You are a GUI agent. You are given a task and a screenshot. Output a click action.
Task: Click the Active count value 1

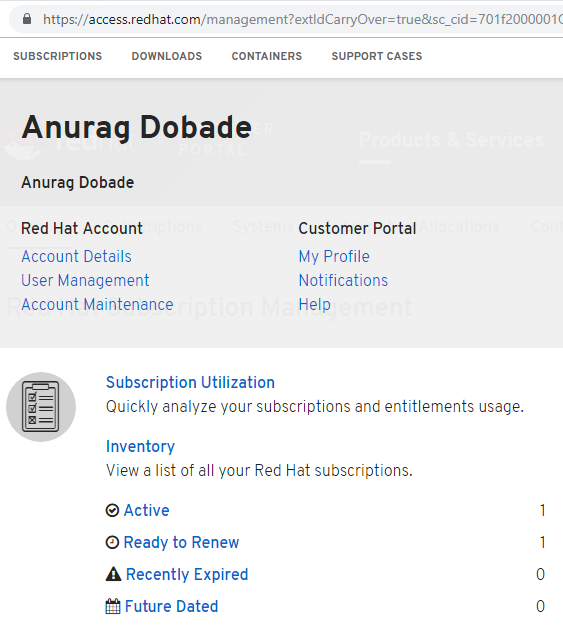[542, 510]
